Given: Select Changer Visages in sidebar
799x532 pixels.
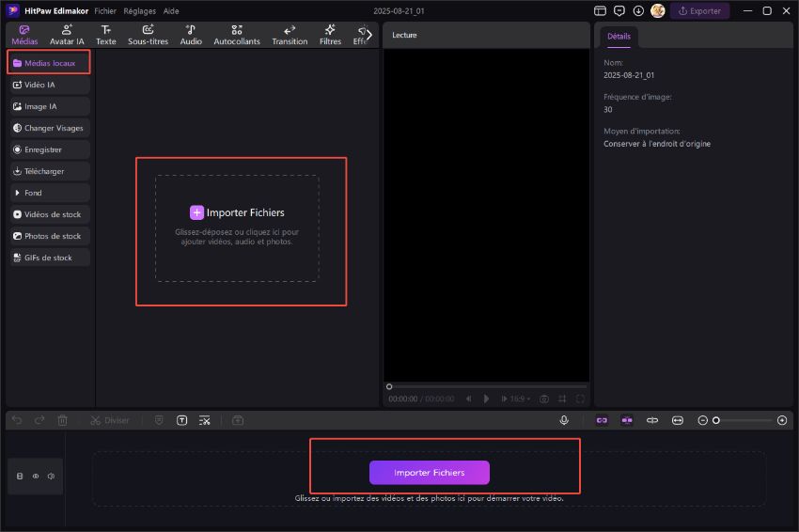Looking at the screenshot, I should (x=49, y=128).
